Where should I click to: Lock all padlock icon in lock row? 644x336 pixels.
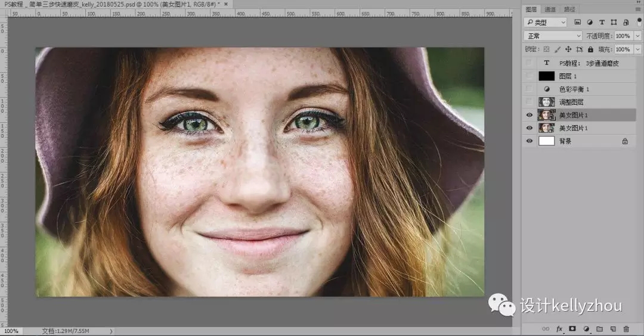pyautogui.click(x=590, y=49)
